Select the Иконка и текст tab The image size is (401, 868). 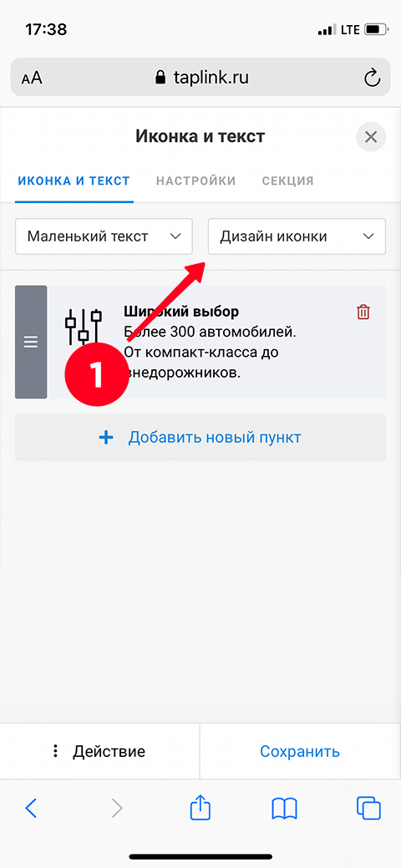(x=74, y=180)
